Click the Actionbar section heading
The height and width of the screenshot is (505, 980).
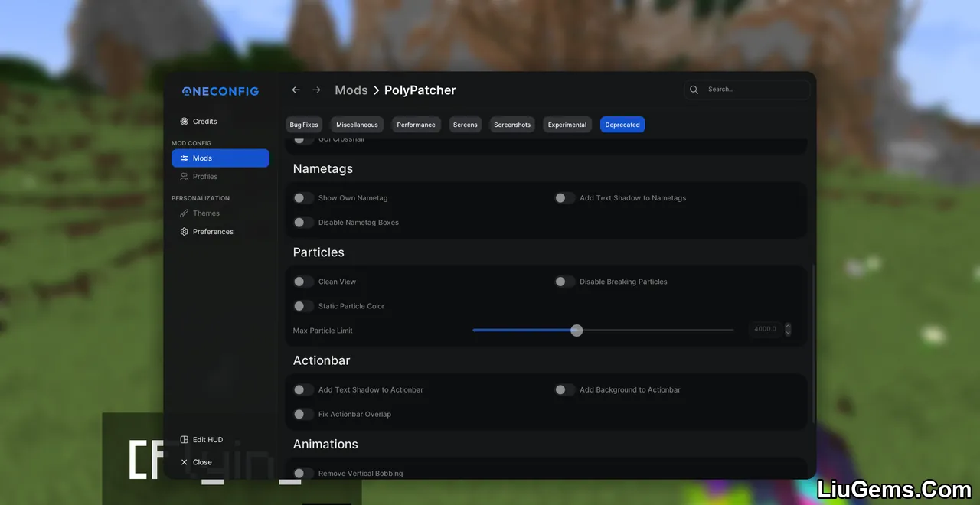[x=322, y=360]
